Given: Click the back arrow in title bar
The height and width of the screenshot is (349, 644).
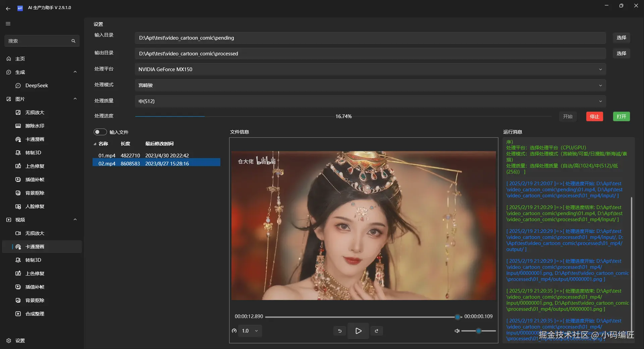Looking at the screenshot, I should coord(8,8).
